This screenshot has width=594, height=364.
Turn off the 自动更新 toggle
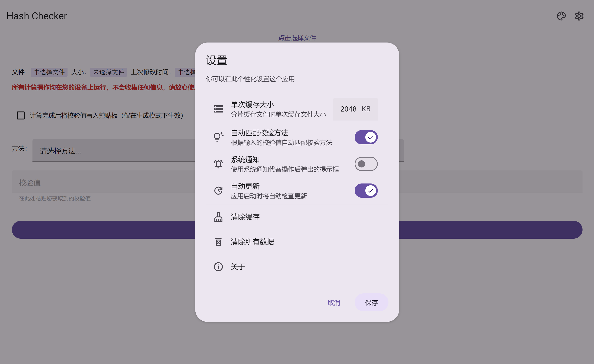pyautogui.click(x=366, y=191)
